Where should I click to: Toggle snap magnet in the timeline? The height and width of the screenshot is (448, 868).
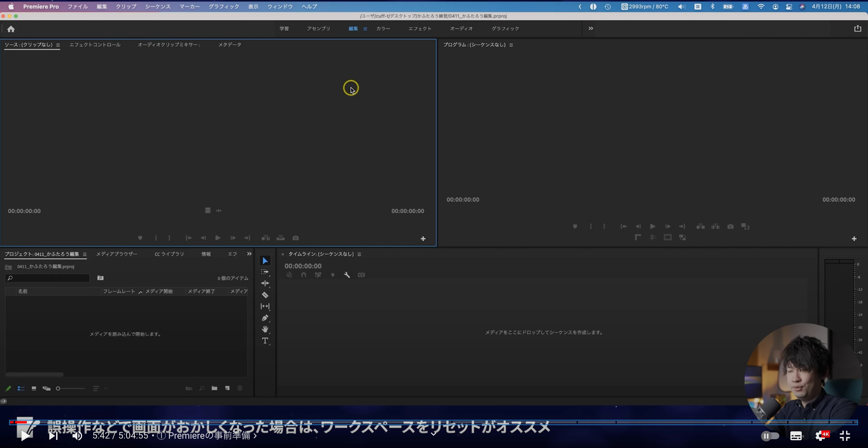pyautogui.click(x=304, y=275)
